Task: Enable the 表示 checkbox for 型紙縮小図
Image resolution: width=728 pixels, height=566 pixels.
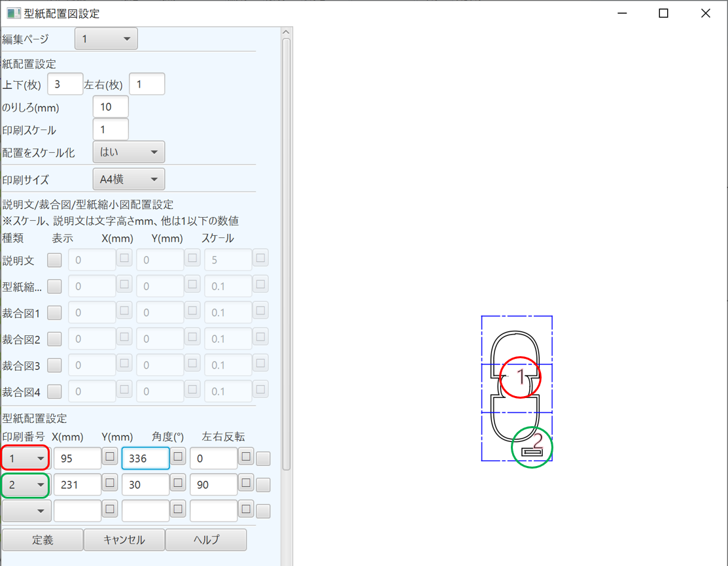Action: pyautogui.click(x=54, y=286)
